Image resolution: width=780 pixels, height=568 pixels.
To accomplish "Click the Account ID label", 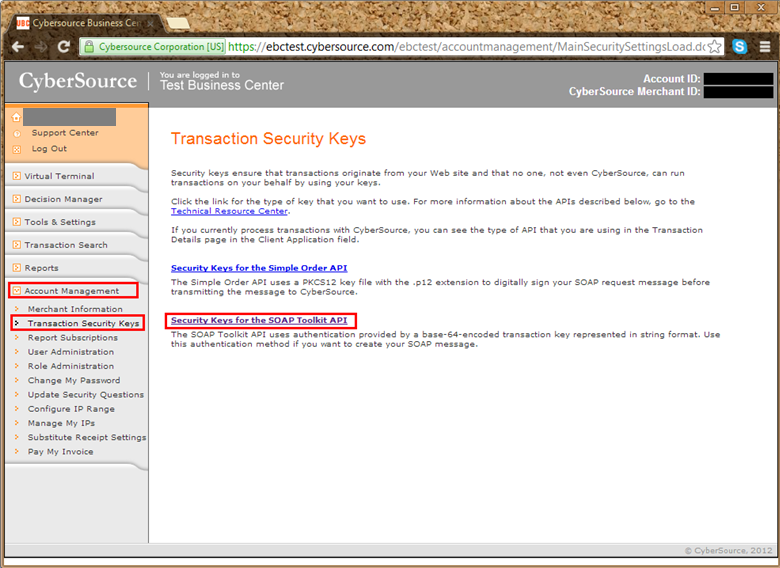I will 672,79.
